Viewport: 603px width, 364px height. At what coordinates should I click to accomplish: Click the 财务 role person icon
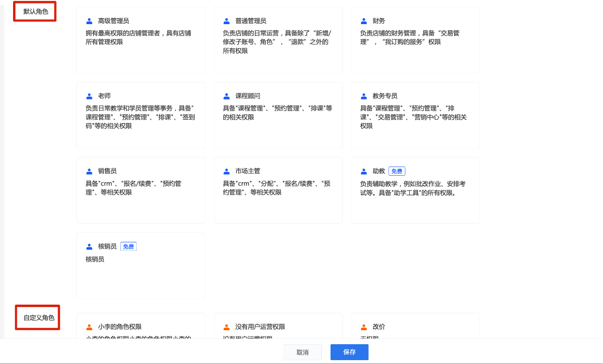click(364, 21)
